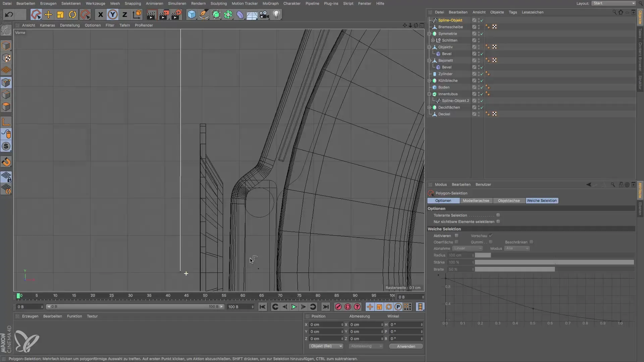Click the axis mode L-shaped icon
Screen dimensions: 644x362
click(x=6, y=122)
